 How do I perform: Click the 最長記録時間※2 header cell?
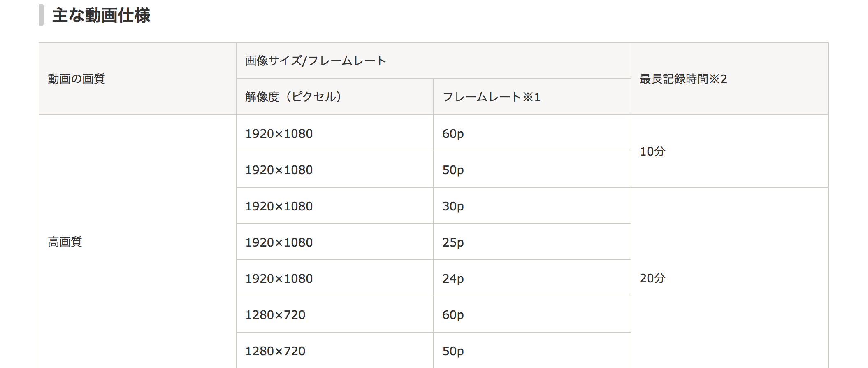pyautogui.click(x=729, y=79)
